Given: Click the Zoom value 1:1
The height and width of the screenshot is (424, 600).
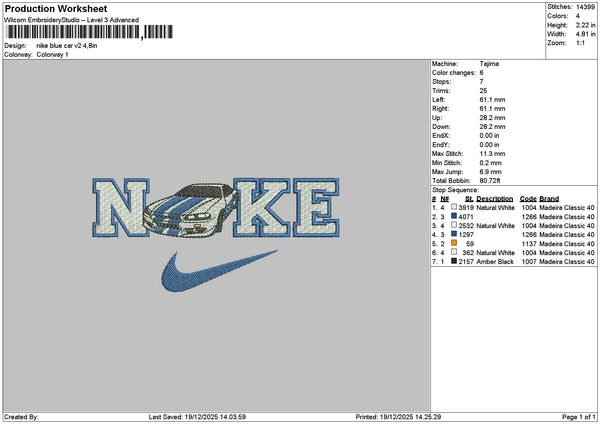Looking at the screenshot, I should tap(580, 43).
